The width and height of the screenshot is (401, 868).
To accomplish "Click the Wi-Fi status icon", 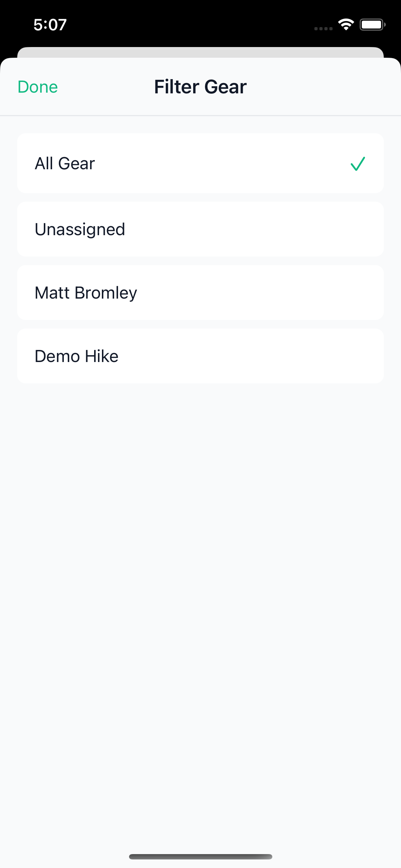I will [346, 24].
